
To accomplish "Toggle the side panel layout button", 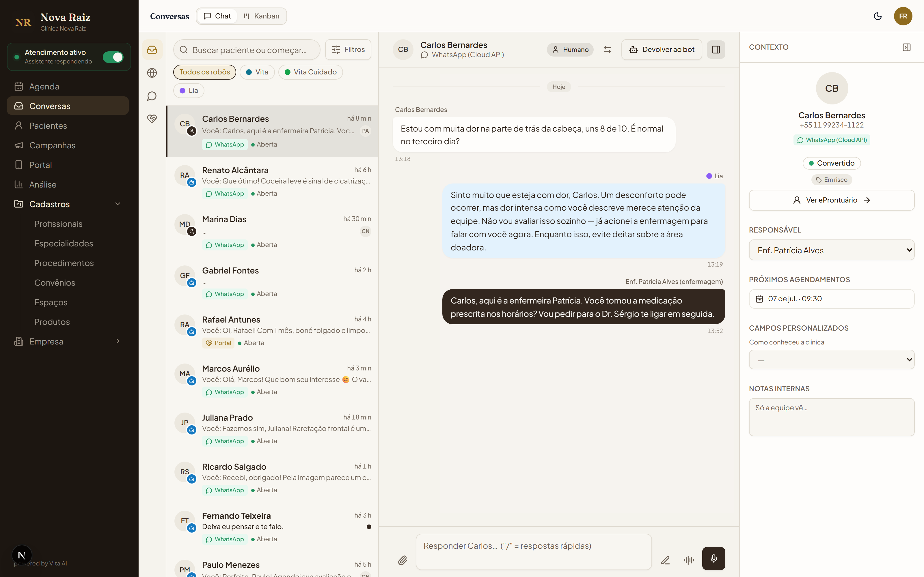I will [716, 50].
